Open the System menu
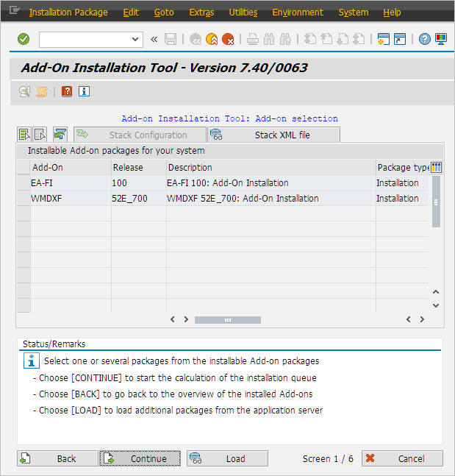Image resolution: width=455 pixels, height=476 pixels. (x=354, y=13)
